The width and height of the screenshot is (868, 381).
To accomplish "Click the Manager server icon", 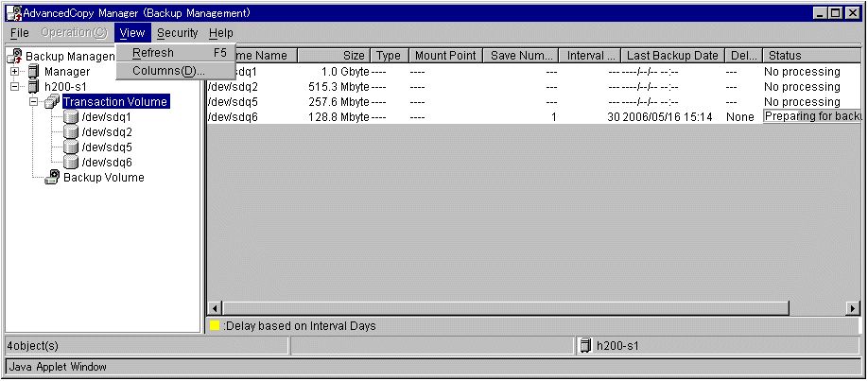I will [34, 72].
